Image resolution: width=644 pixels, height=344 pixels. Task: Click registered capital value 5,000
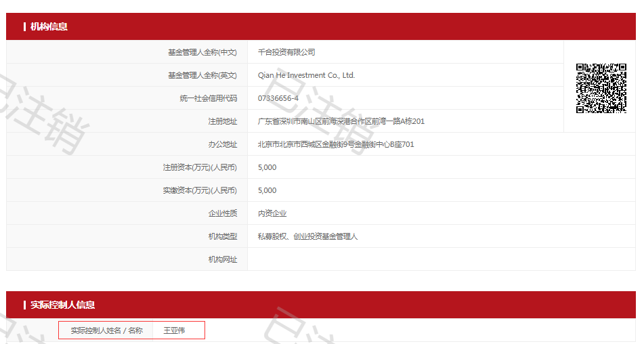click(267, 167)
